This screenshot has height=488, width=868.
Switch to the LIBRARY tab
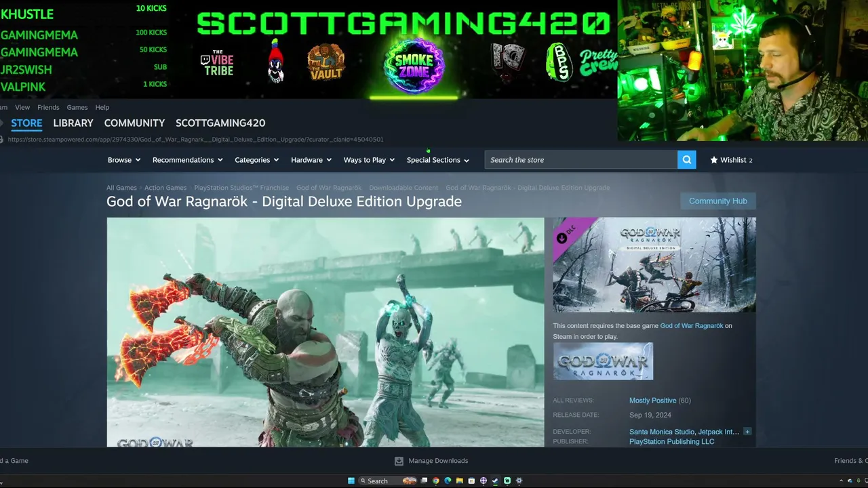coord(73,123)
